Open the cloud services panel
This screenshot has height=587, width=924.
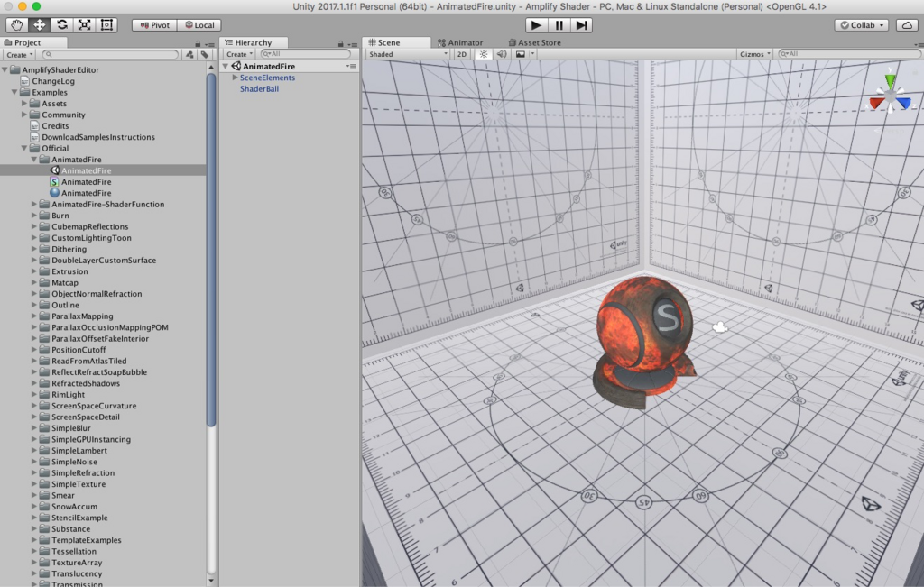tap(907, 24)
